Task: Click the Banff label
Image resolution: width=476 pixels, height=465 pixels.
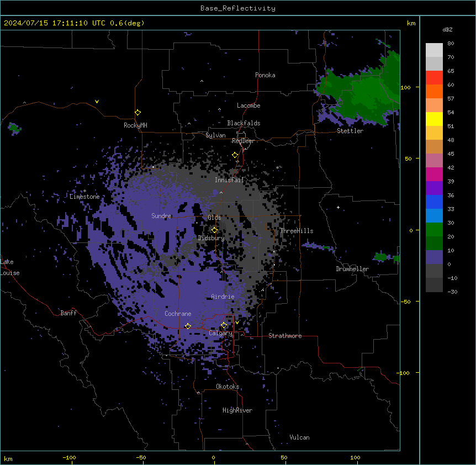Action: click(x=68, y=313)
